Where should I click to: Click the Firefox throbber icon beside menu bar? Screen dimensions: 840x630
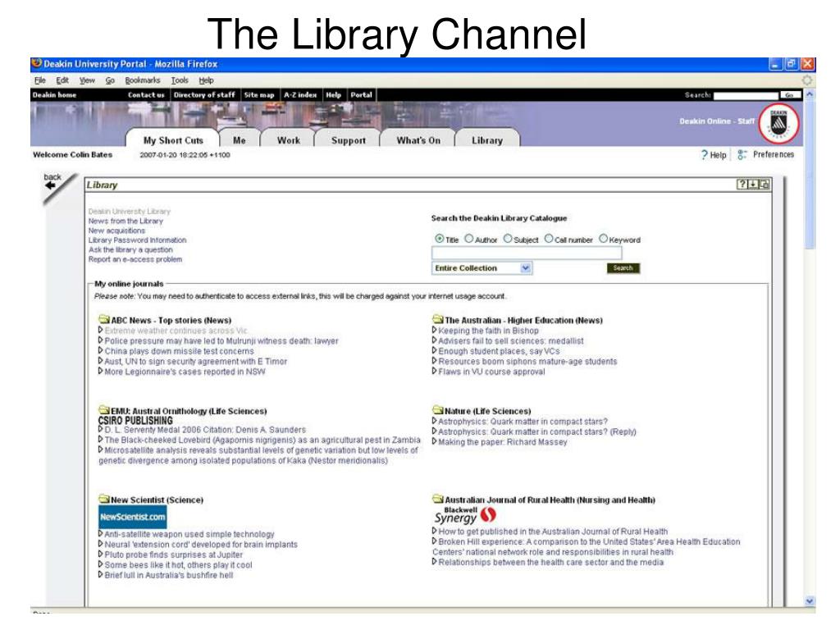click(x=807, y=80)
